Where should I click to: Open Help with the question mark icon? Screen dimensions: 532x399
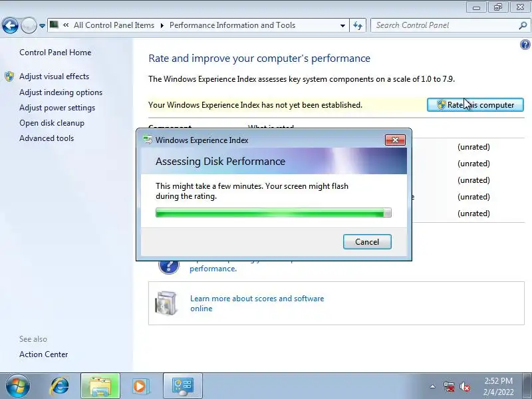click(x=525, y=45)
